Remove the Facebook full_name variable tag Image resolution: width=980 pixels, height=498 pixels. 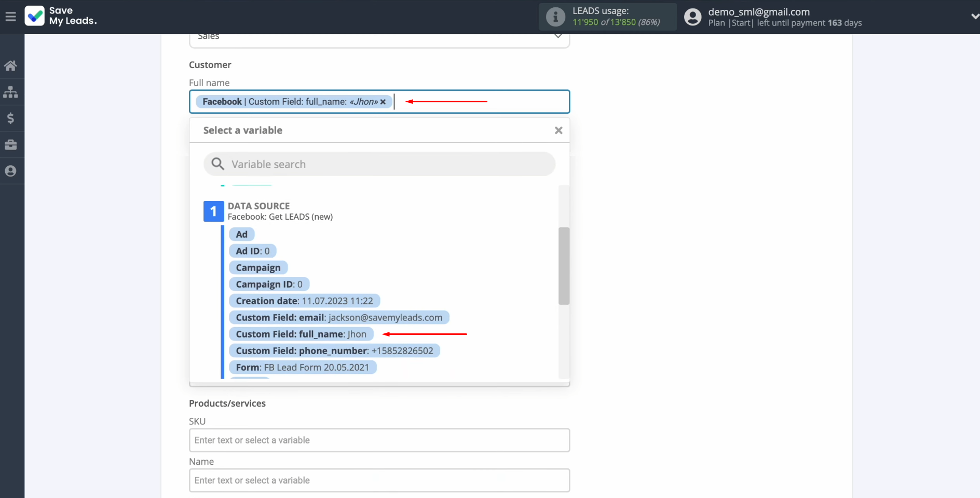(383, 102)
